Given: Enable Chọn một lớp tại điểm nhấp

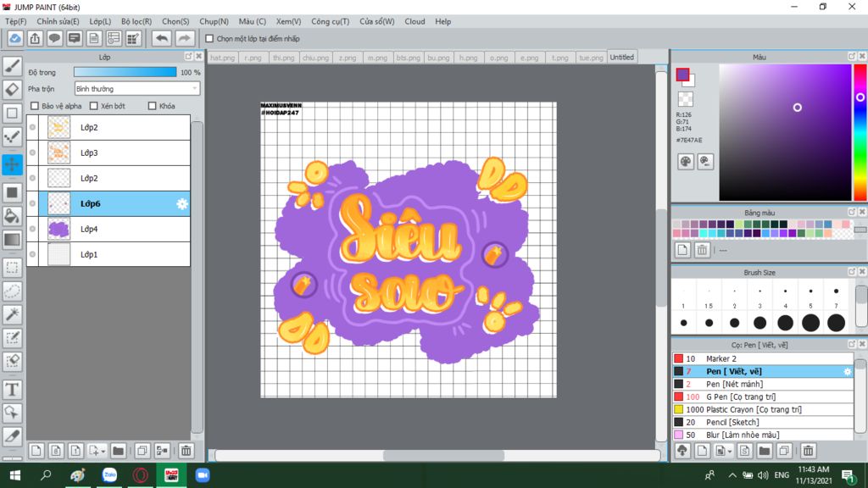Looking at the screenshot, I should pos(209,39).
